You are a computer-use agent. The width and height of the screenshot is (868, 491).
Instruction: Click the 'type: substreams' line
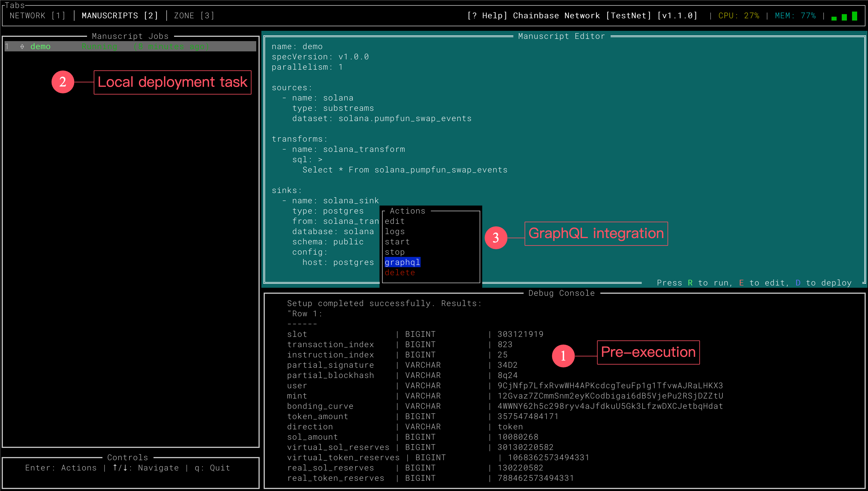click(333, 108)
